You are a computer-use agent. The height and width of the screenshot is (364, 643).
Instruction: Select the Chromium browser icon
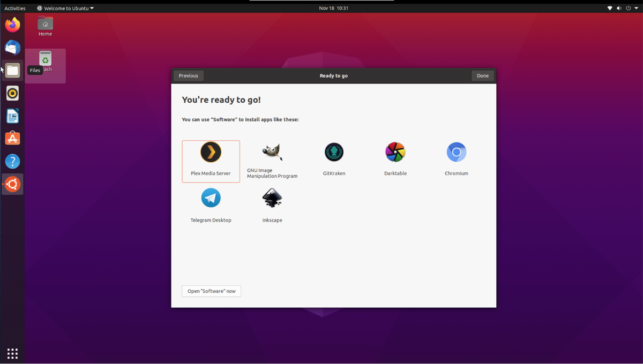[456, 151]
